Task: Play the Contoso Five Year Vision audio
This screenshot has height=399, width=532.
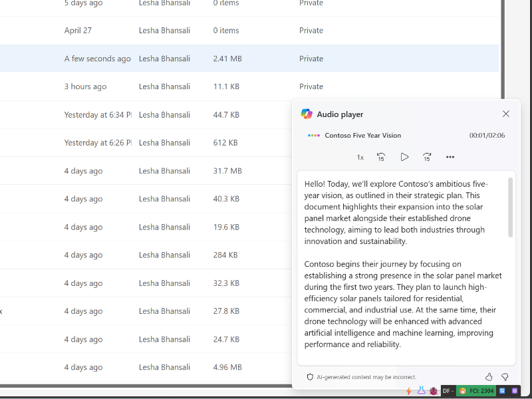Action: pos(404,157)
